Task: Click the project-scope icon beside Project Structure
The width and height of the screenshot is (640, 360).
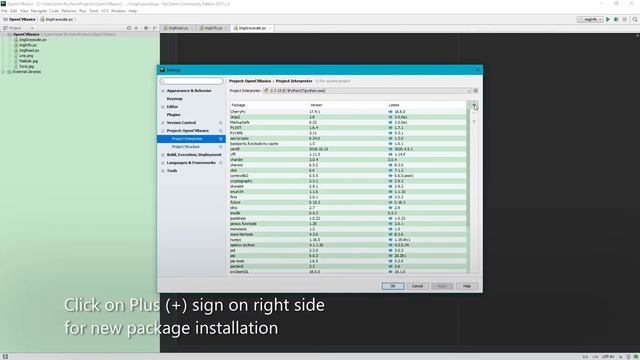Action: (220, 147)
